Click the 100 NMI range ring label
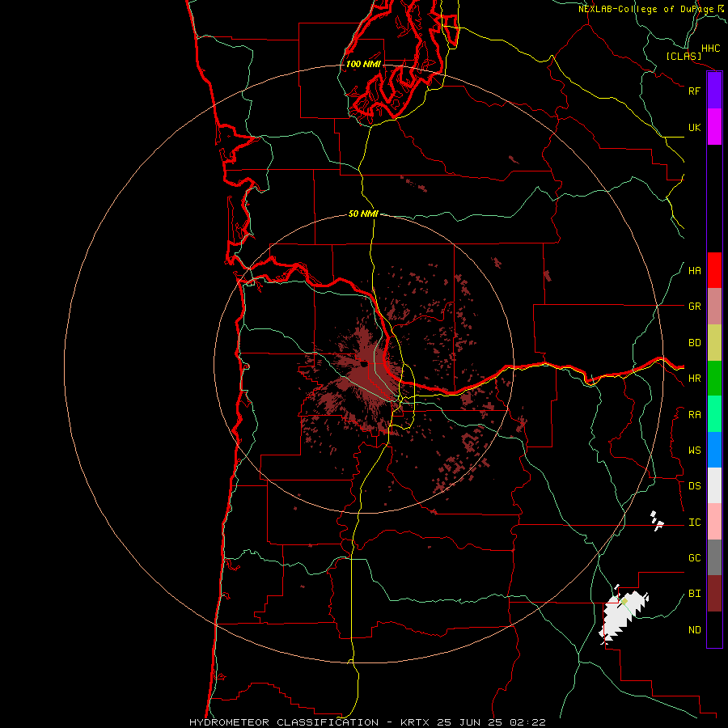This screenshot has height=728, width=728. pyautogui.click(x=363, y=64)
